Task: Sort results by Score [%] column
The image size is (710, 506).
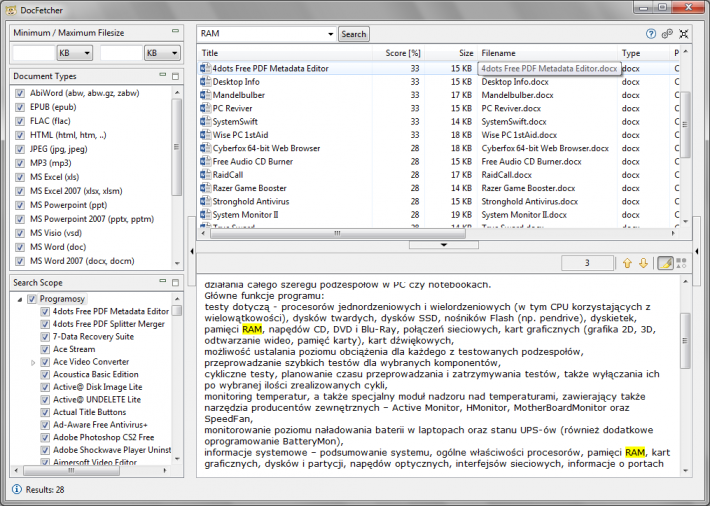Action: (x=398, y=53)
